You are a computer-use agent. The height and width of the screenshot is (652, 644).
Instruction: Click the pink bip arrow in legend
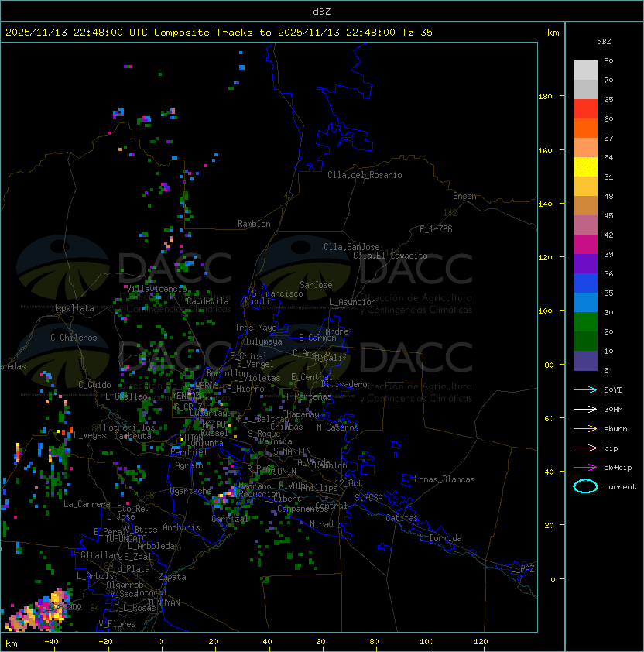(585, 448)
